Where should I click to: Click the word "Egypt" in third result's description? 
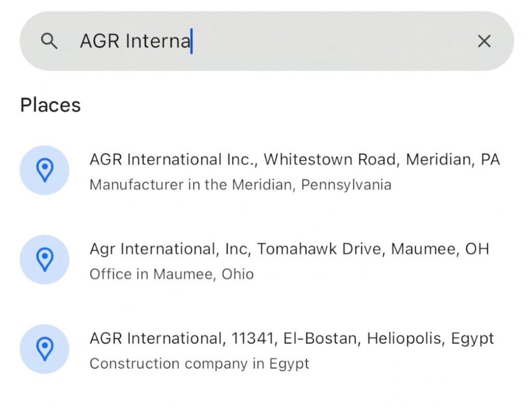pos(289,363)
